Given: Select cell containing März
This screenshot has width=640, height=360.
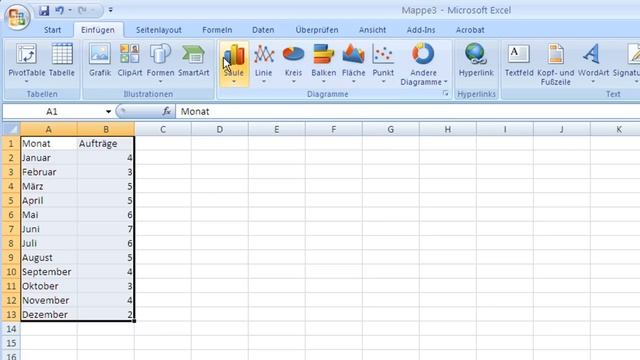Looking at the screenshot, I should coord(49,186).
